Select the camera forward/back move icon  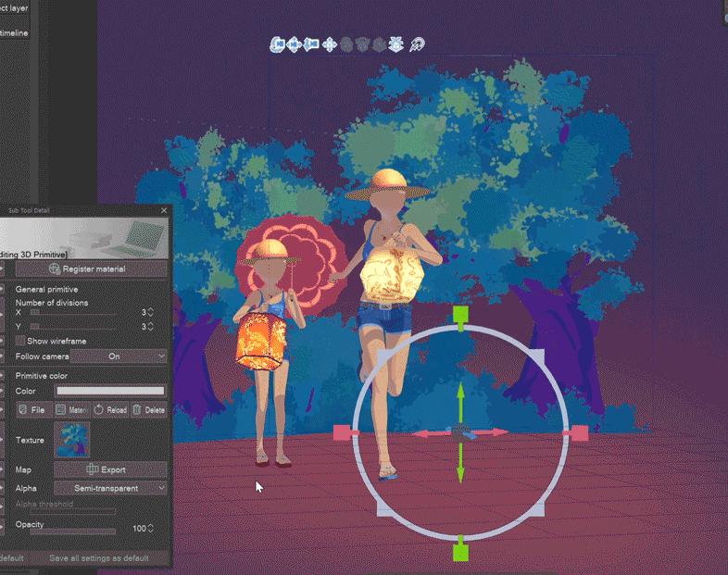point(311,44)
